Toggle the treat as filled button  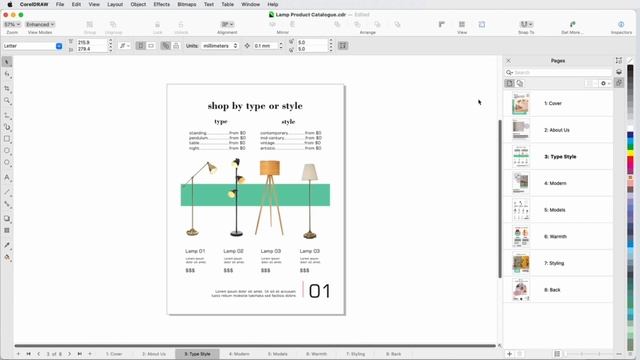(343, 46)
